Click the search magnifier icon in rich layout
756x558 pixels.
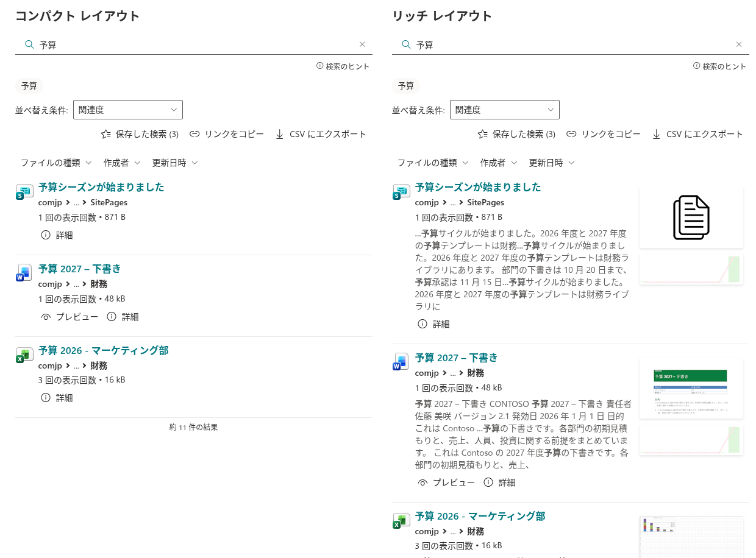(405, 44)
